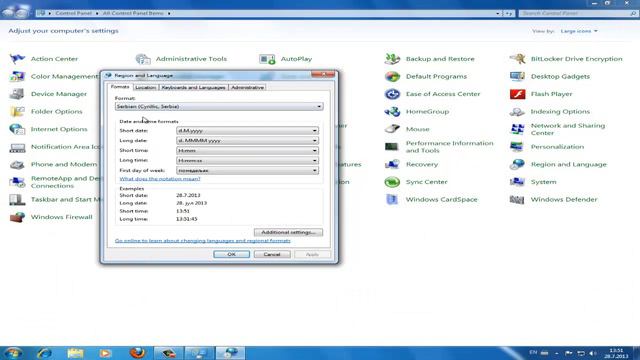Viewport: 640px width, 360px height.
Task: Close the Region and Language dialog
Action: click(x=323, y=75)
